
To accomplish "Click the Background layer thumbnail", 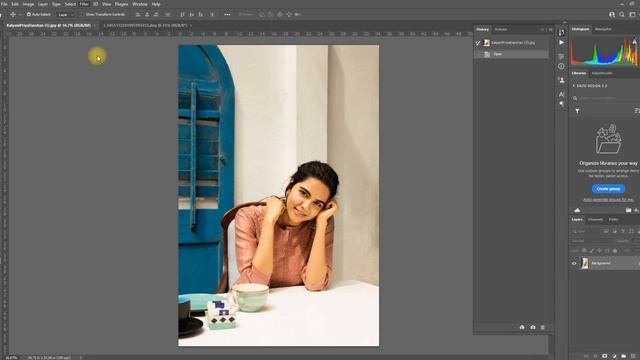I will [x=585, y=263].
